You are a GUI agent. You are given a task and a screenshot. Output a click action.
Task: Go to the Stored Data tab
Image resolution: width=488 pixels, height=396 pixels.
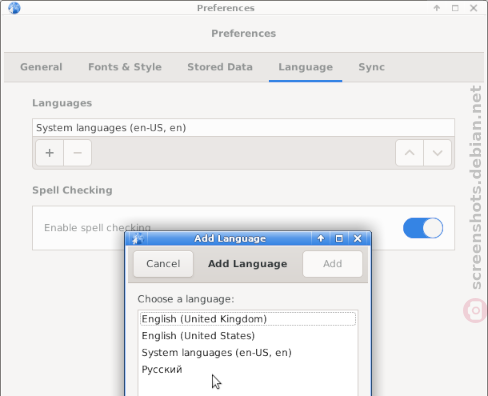[x=220, y=67]
